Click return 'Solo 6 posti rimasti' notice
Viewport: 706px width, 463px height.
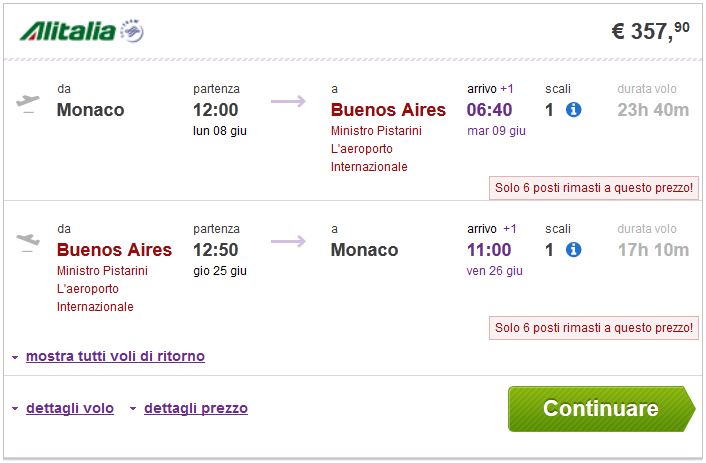593,327
